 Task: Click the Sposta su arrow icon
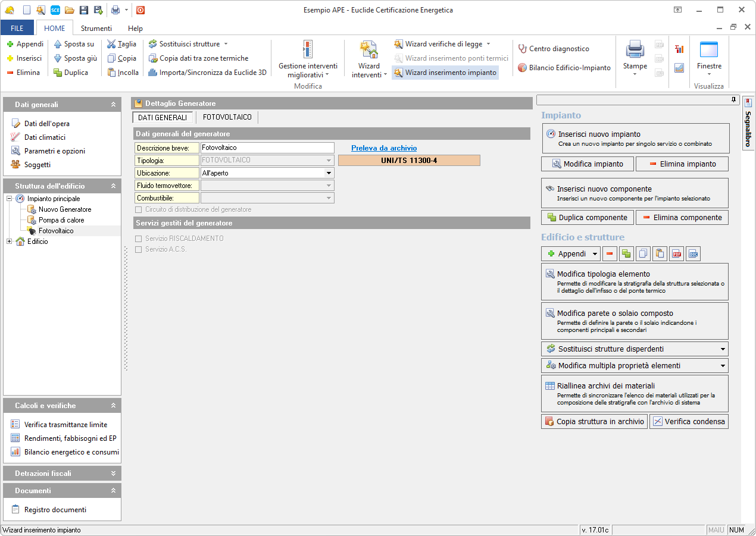tap(58, 44)
